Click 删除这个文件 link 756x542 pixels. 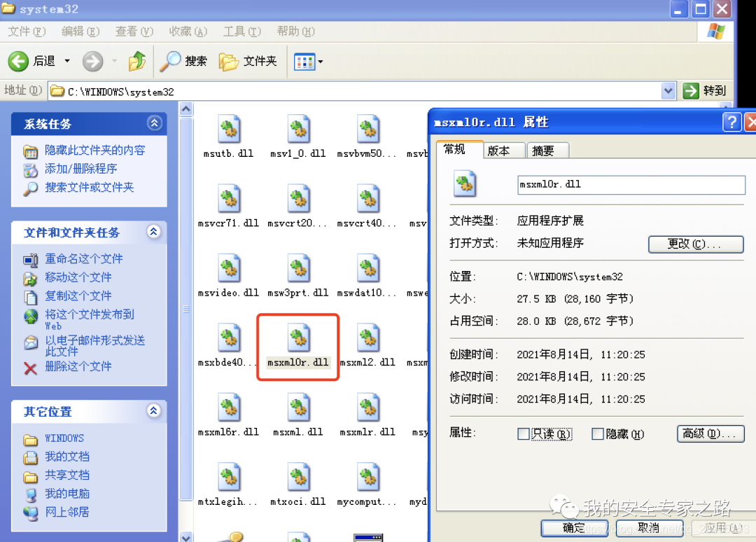click(x=78, y=366)
